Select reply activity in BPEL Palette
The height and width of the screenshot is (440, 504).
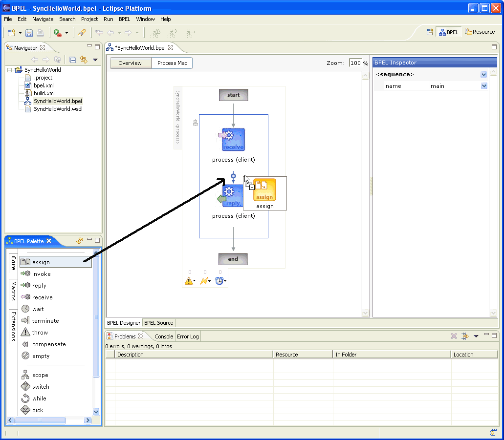coord(39,286)
